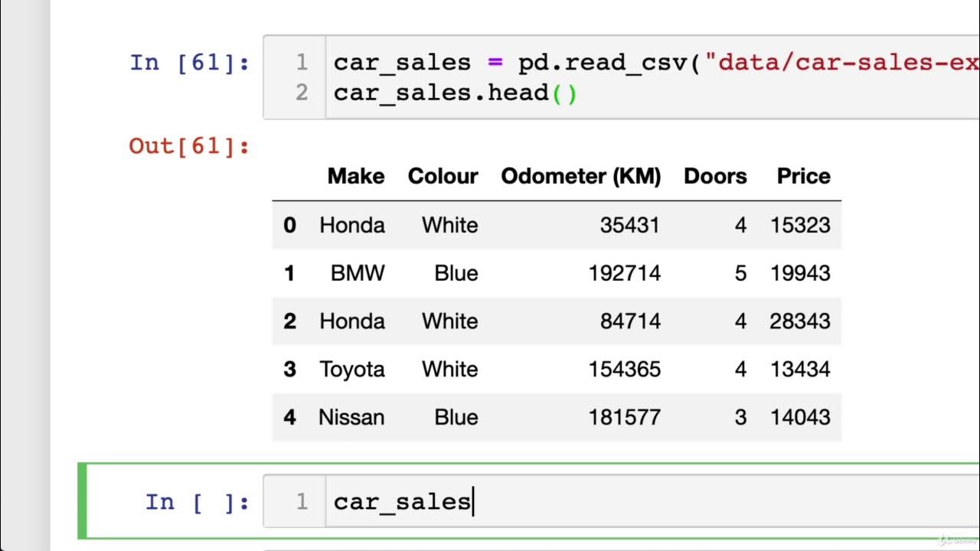This screenshot has height=551, width=980.
Task: Click the Nissan cell in row 4
Action: click(x=351, y=417)
